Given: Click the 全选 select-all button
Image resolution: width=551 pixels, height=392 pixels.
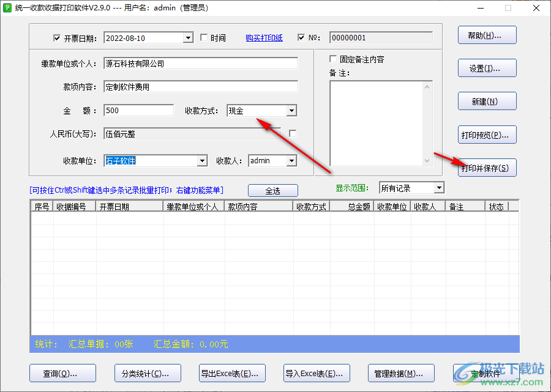Looking at the screenshot, I should [272, 190].
